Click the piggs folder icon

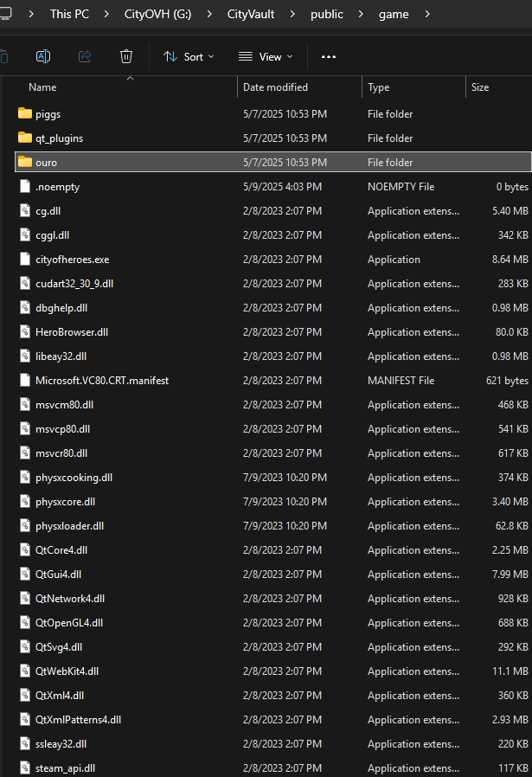24,114
